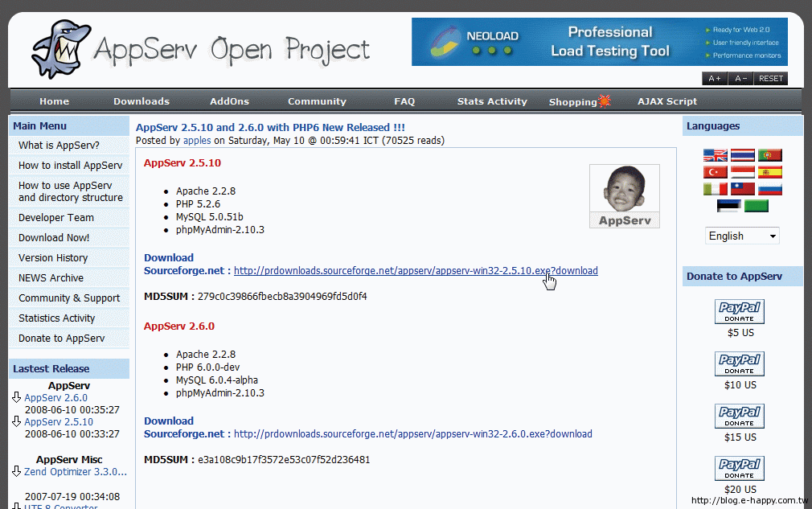
Task: Click PayPal Donate $10 US button
Action: [x=740, y=364]
